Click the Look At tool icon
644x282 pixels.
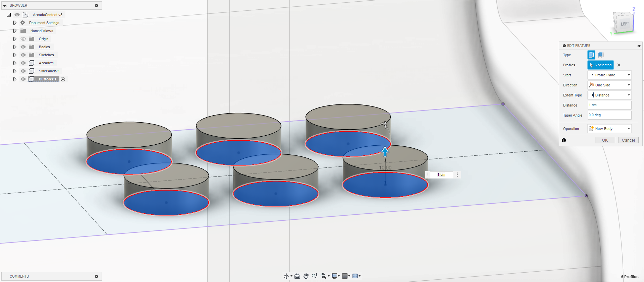tap(297, 276)
